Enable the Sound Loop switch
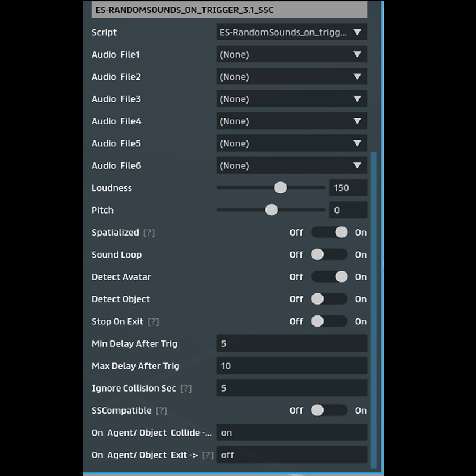Viewport: 476px width, 476px height. coord(329,255)
